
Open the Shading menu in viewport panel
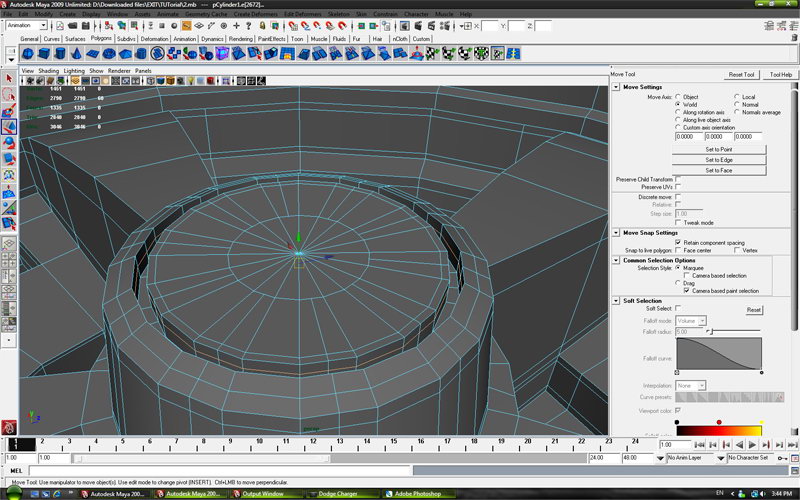point(48,71)
